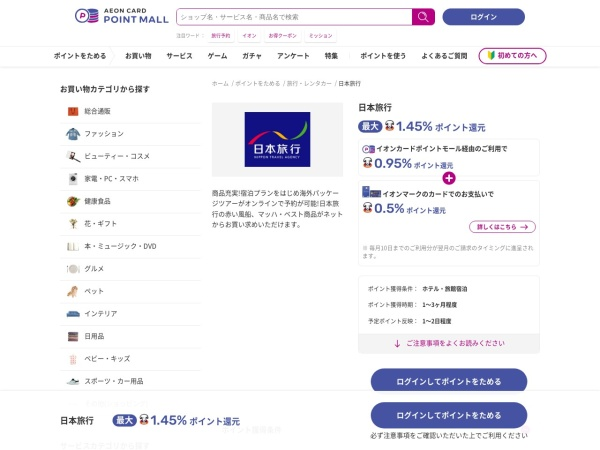
Task: Select the ペット category text
Action: [x=94, y=292]
